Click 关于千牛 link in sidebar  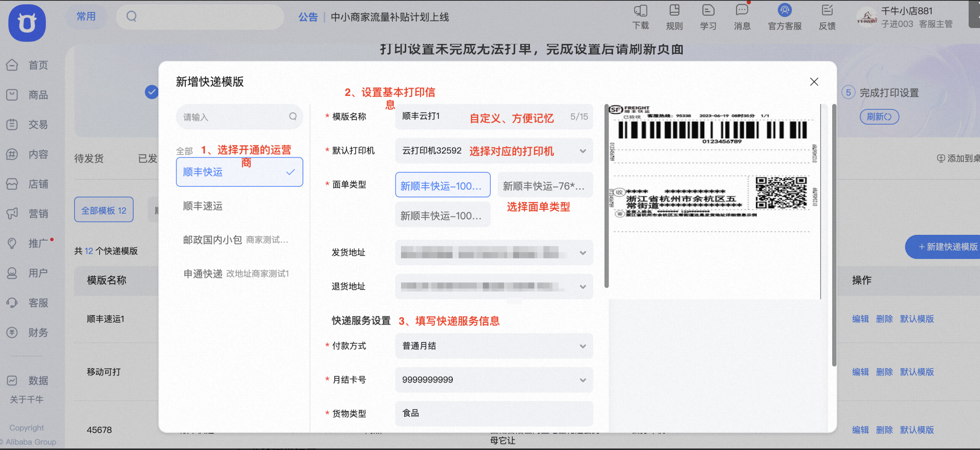point(26,399)
